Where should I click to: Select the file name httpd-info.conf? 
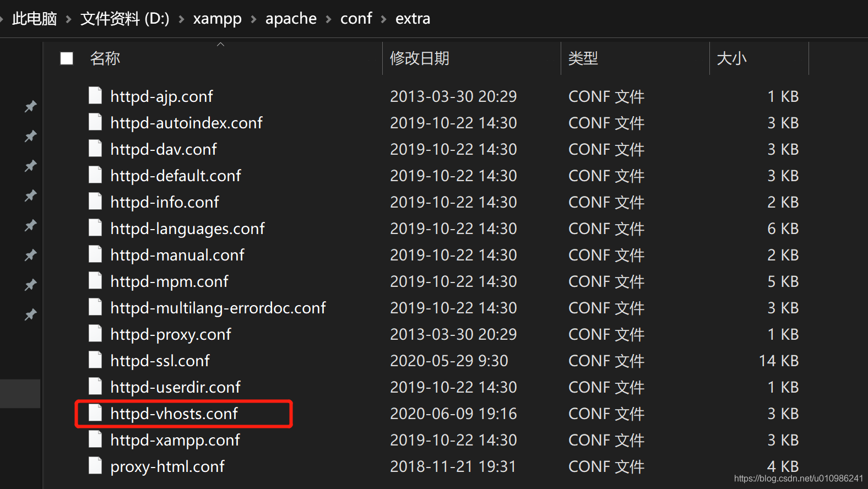click(165, 202)
